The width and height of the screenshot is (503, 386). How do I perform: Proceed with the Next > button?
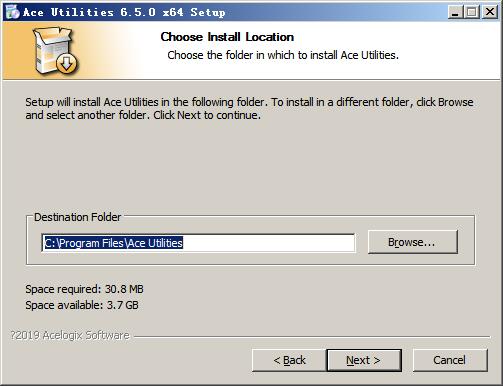pos(364,360)
